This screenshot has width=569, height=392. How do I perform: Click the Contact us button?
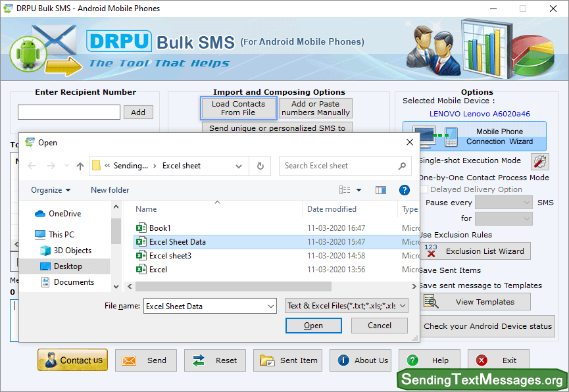point(72,360)
